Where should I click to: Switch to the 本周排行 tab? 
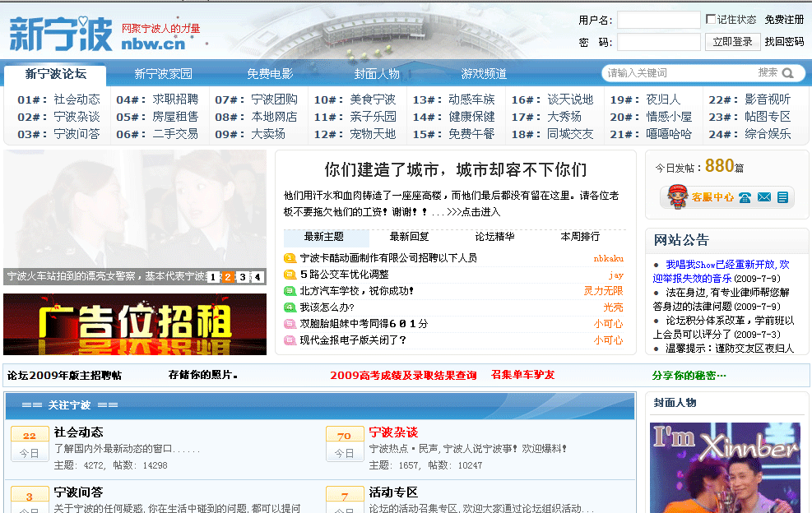coord(580,237)
